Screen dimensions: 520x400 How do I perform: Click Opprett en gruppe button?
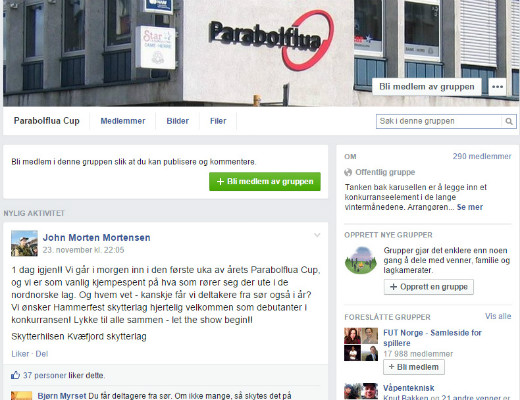tap(429, 287)
